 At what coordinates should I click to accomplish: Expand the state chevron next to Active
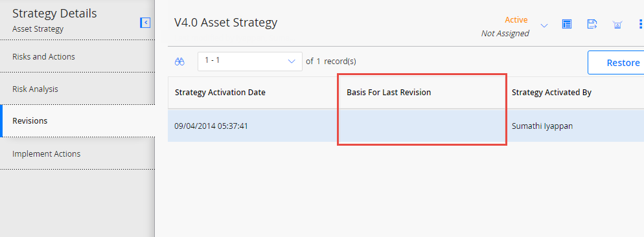(544, 26)
